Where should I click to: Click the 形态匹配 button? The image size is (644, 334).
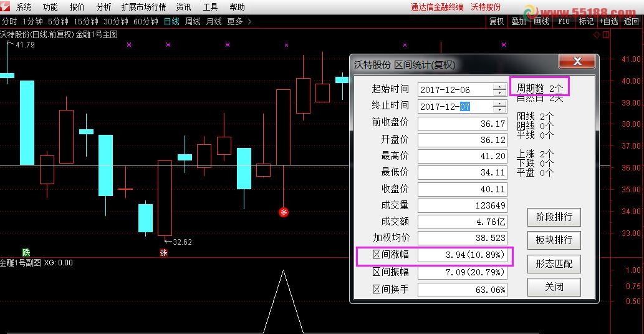point(554,263)
